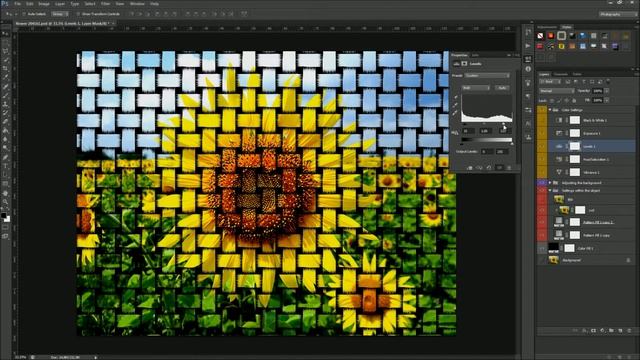Viewport: 640px width, 360px height.
Task: Select the Zoom tool
Action: click(x=6, y=202)
